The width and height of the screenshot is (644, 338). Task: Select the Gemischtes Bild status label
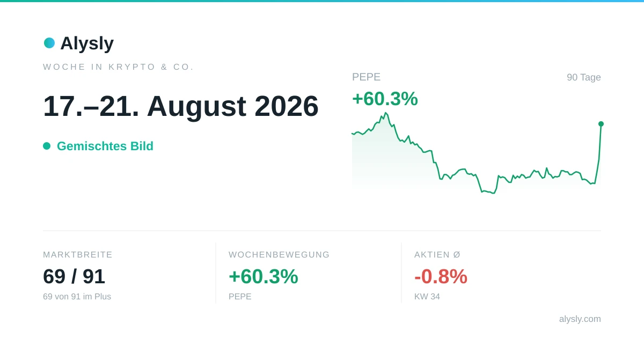point(105,146)
